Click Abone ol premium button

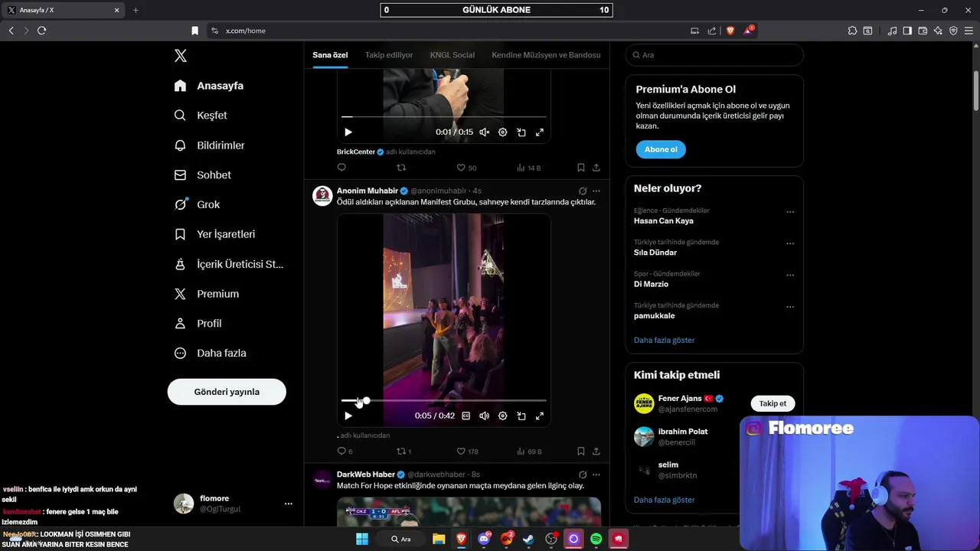[x=661, y=149]
